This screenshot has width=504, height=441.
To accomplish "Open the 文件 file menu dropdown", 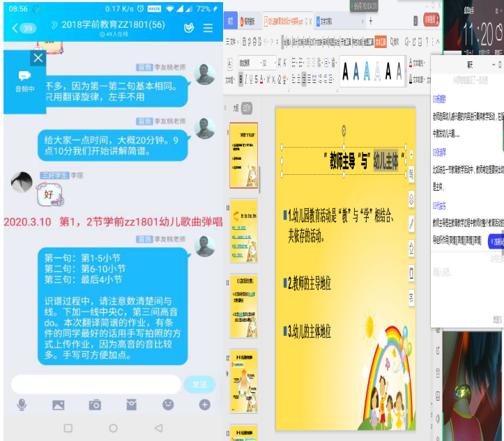I will click(234, 42).
